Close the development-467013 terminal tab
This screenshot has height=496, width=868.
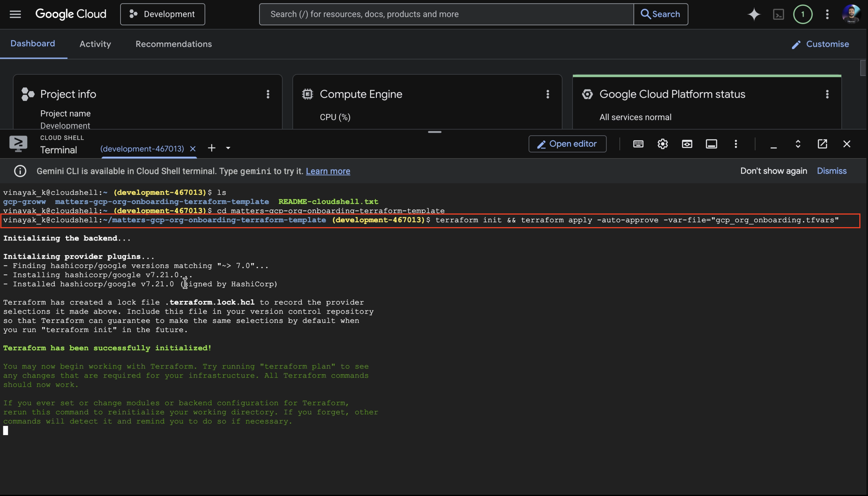pos(193,149)
